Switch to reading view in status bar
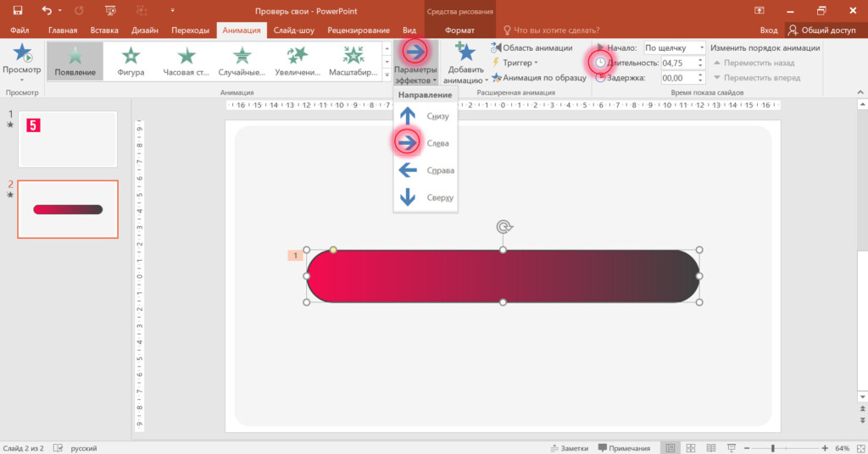The width and height of the screenshot is (868, 454). point(709,447)
